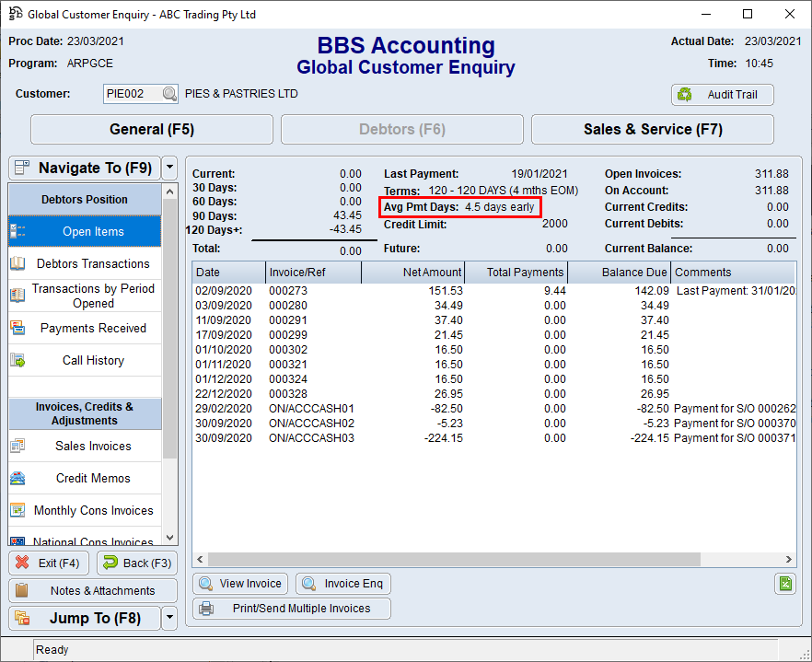Select the Sales Invoices icon

[x=18, y=447]
